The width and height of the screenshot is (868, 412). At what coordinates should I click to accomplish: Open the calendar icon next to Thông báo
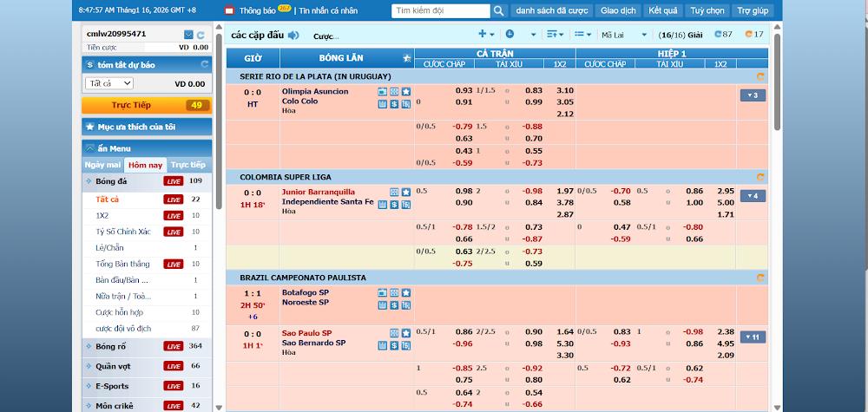[229, 11]
